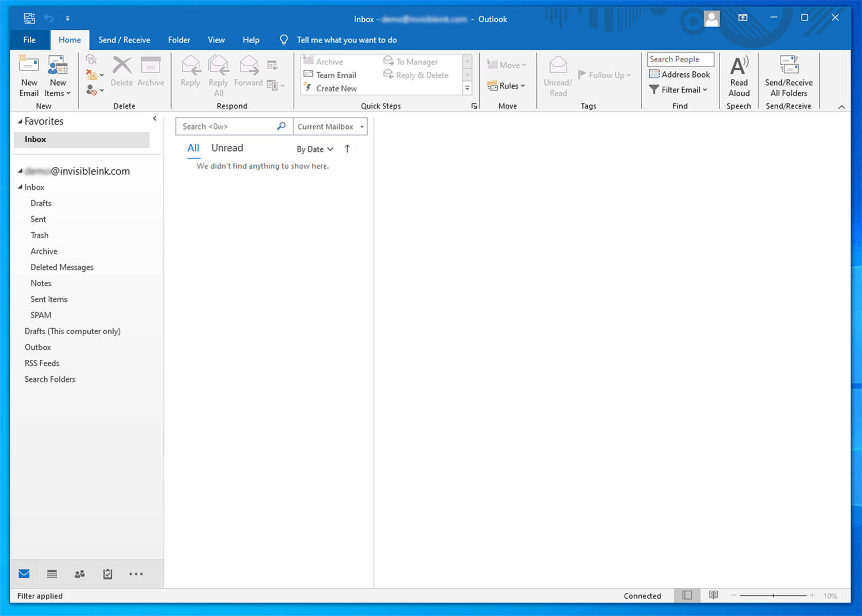Open the Move dropdown

[x=507, y=65]
